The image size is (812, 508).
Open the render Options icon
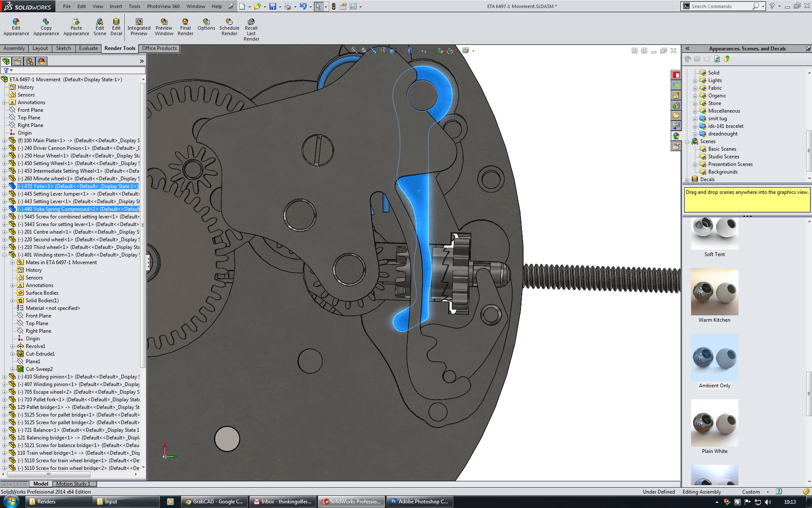206,25
